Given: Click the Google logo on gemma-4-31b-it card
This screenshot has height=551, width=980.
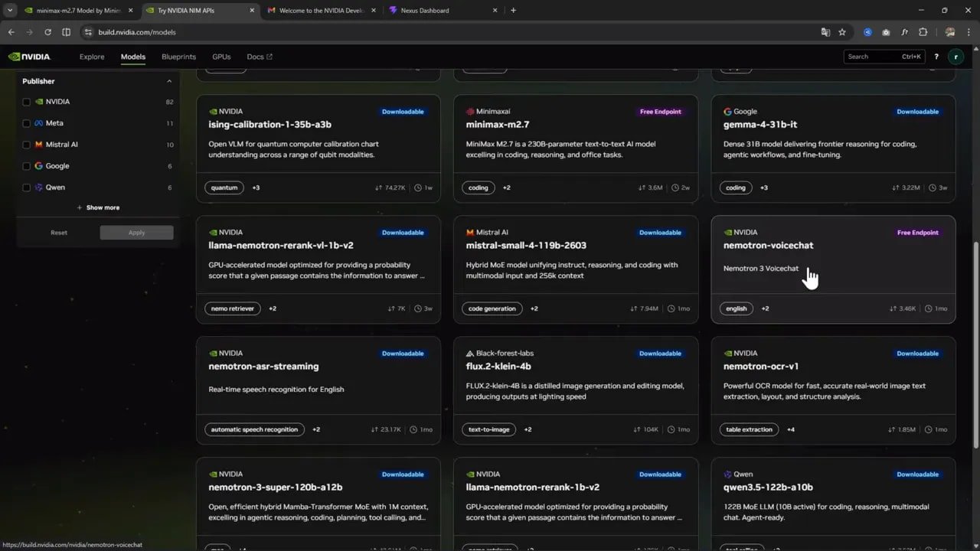Looking at the screenshot, I should point(727,112).
